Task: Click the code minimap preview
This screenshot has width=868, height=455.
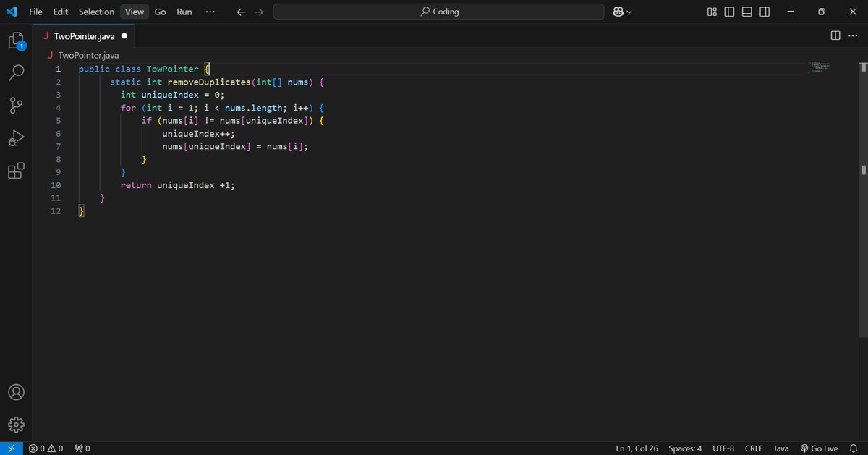Action: [818, 68]
